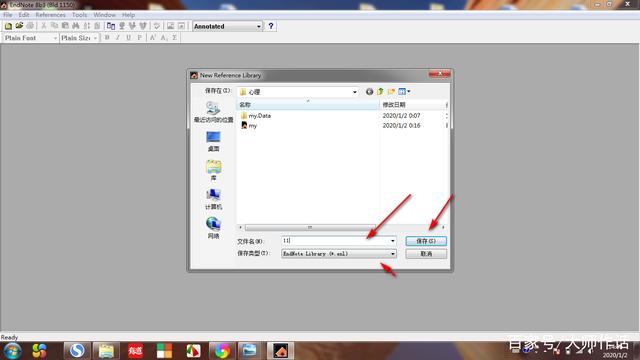
Task: Click the Windows Start button
Action: [12, 351]
